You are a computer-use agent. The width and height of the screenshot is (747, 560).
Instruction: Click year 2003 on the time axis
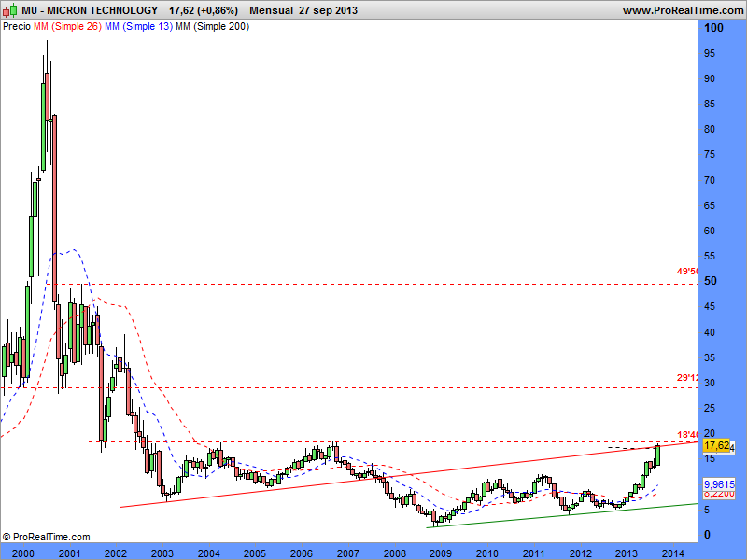162,553
